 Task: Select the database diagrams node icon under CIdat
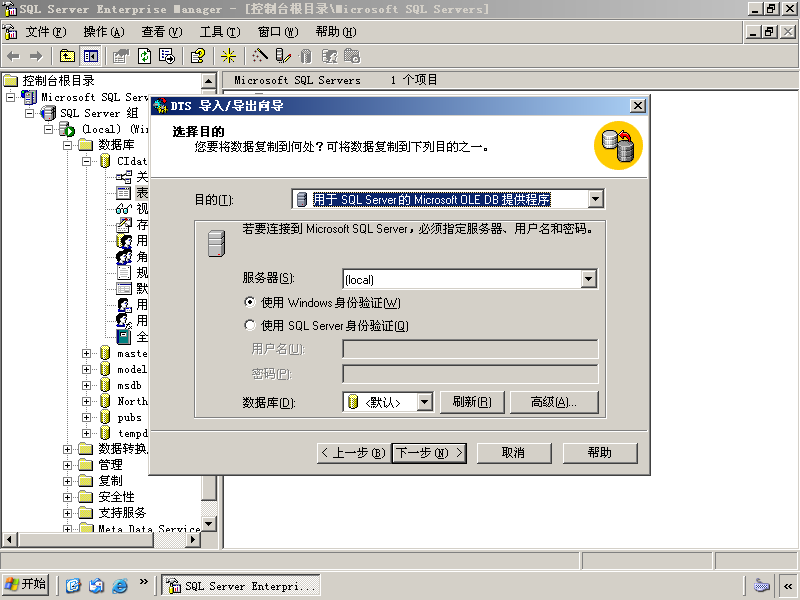123,177
